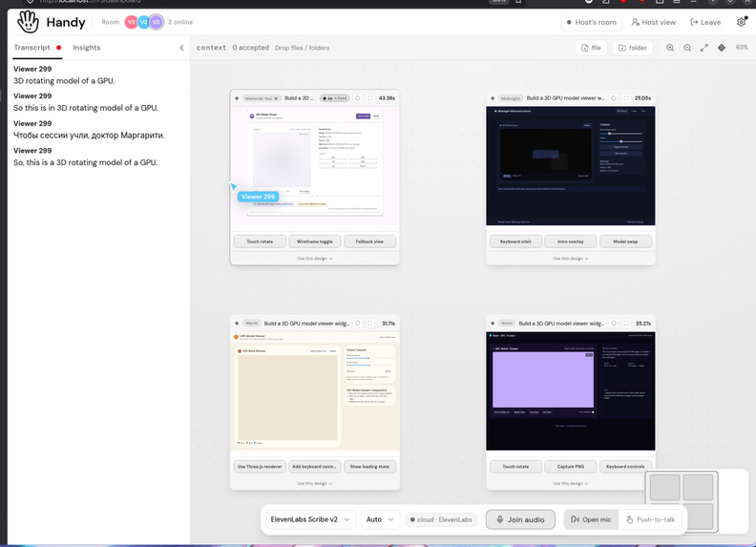Click the Intro overlay suggestion
Viewport: 756px width, 547px height.
(571, 242)
